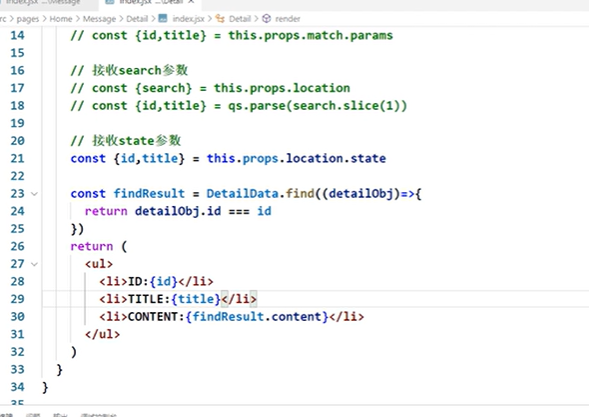Screen dimensions: 589x417
Task: Select the 'render' breadcrumb item
Action: pyautogui.click(x=287, y=19)
